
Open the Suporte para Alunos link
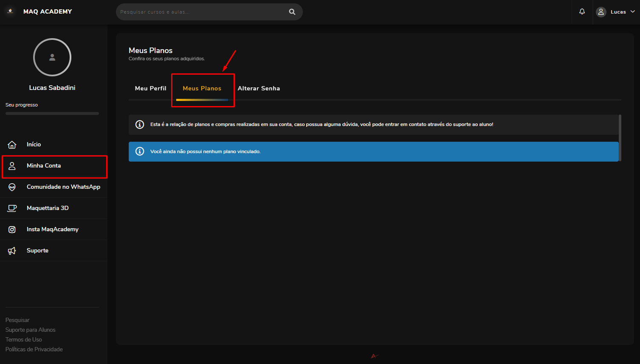pyautogui.click(x=31, y=330)
